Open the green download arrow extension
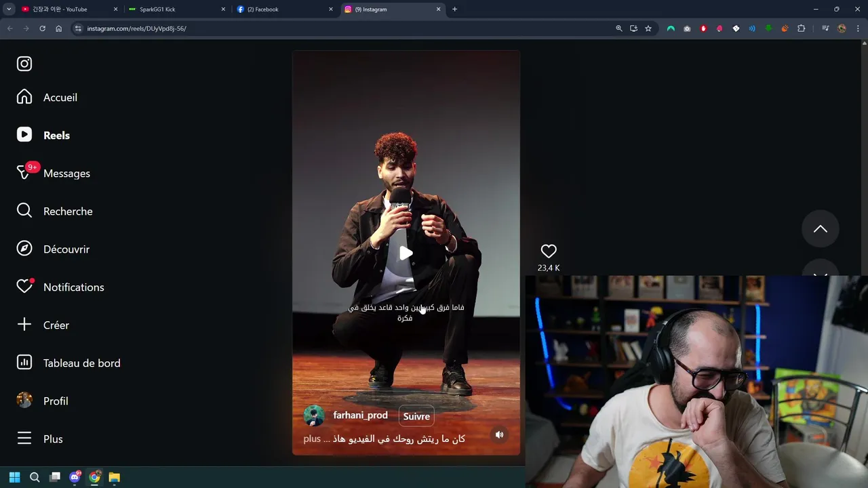This screenshot has height=488, width=868. pos(768,28)
